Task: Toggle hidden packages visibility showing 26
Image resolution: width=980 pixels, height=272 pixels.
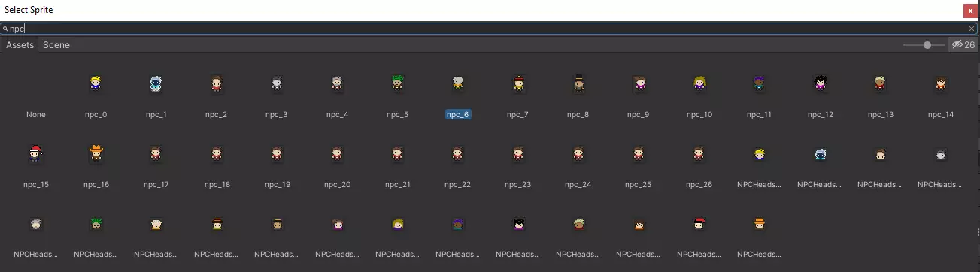Action: click(963, 45)
